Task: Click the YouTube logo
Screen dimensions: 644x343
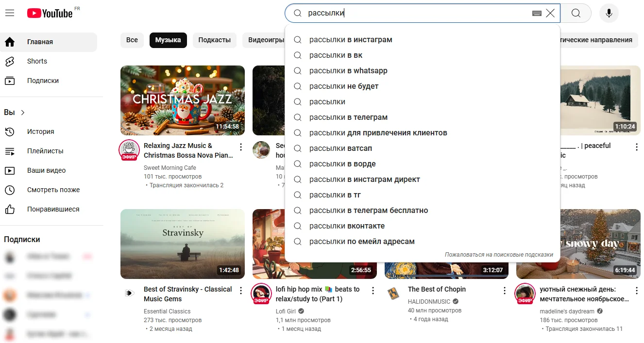Action: 50,13
